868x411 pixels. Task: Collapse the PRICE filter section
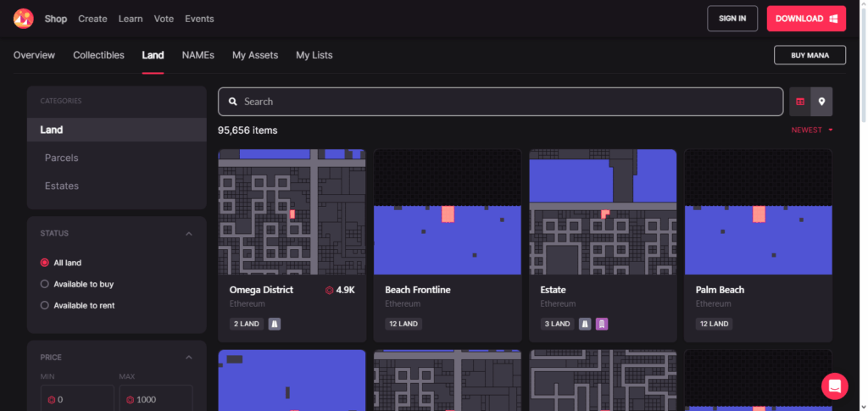tap(189, 358)
